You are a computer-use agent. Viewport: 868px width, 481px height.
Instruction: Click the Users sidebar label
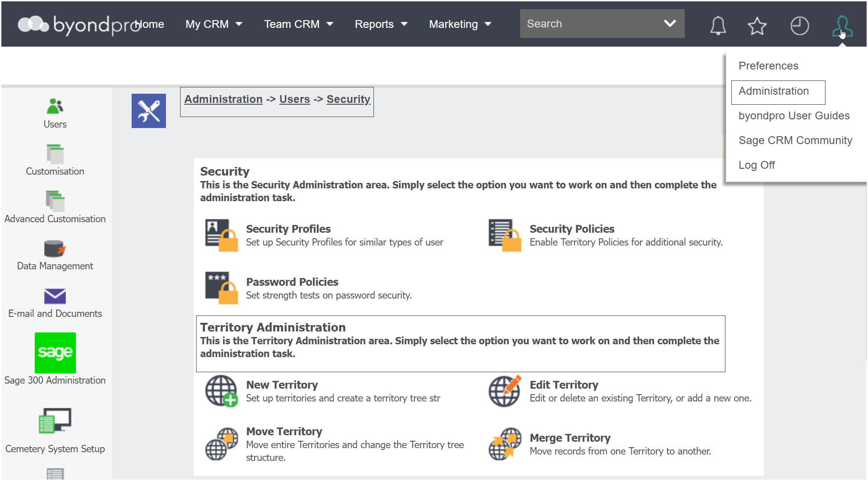click(x=55, y=124)
